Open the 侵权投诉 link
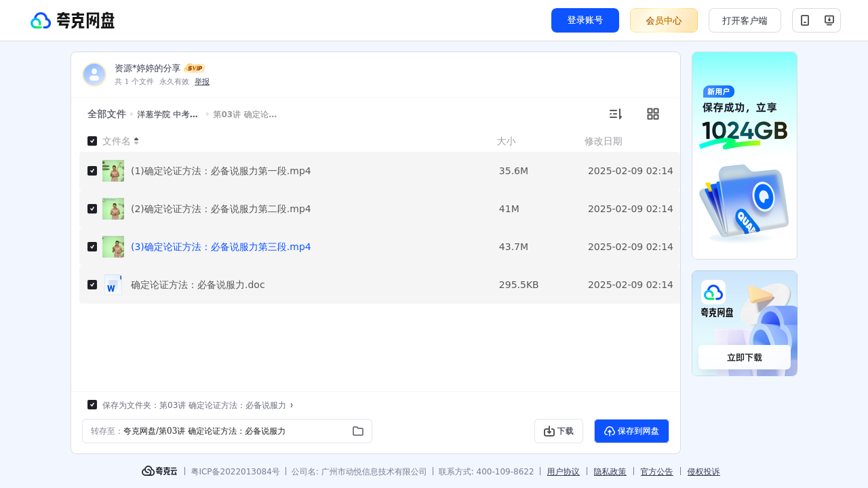 [x=704, y=472]
